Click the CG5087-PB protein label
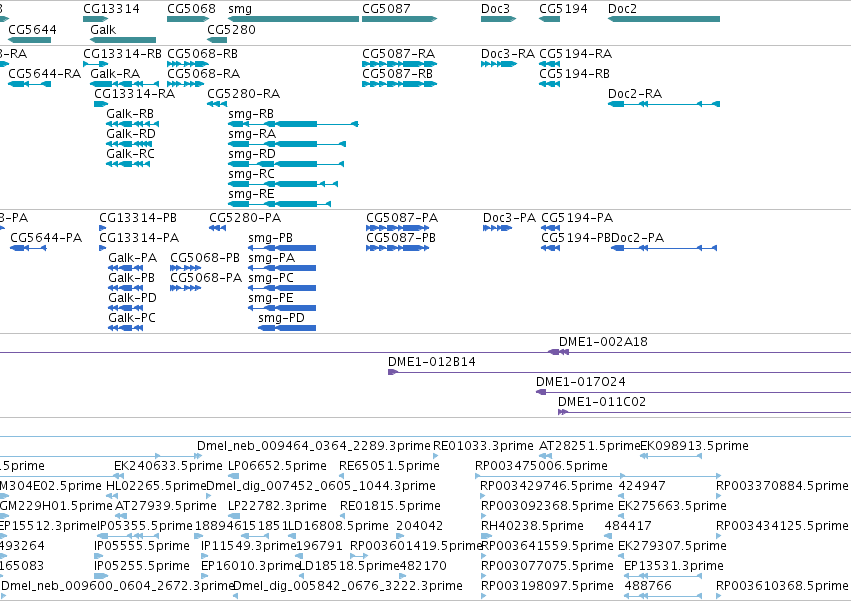Image resolution: width=851 pixels, height=601 pixels. click(401, 238)
